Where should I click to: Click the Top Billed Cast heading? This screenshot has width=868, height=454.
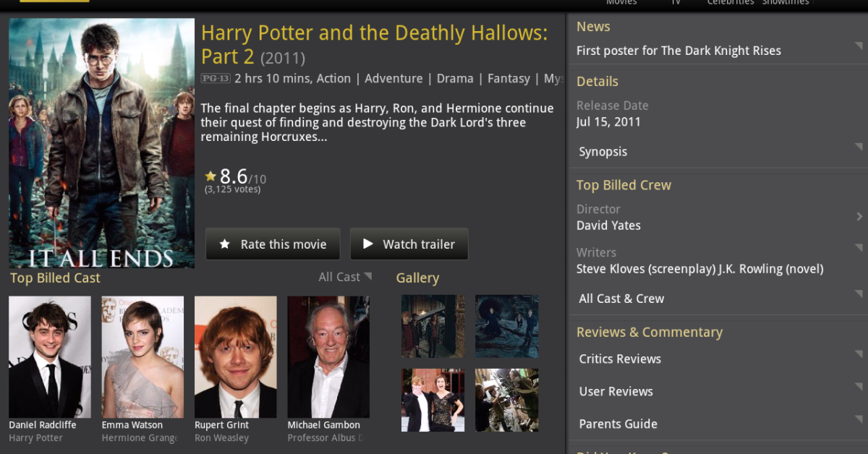click(x=55, y=278)
